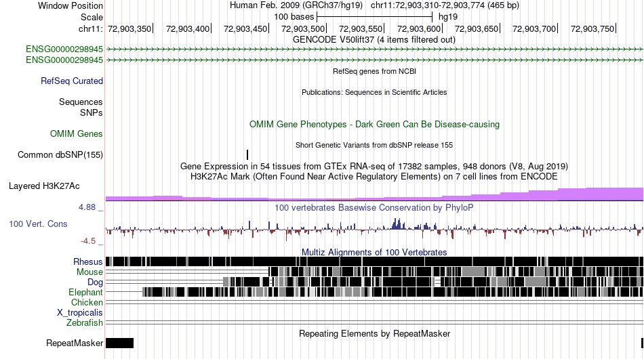Click the 72,903,700 coordinate on ruler

(534, 28)
